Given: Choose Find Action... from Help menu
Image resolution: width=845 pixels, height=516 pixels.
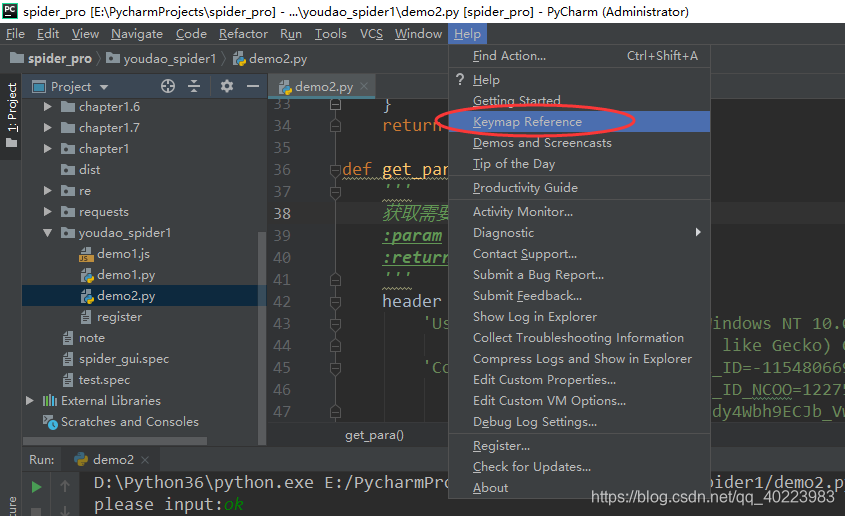Looking at the screenshot, I should click(x=579, y=56).
